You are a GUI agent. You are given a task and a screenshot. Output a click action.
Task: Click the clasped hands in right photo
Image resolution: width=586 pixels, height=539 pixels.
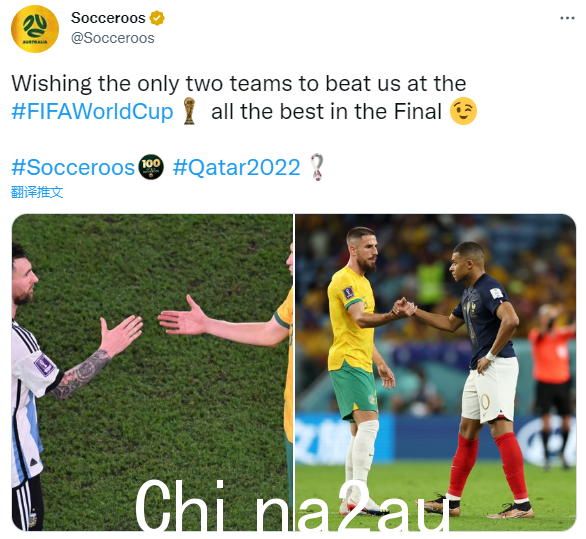tap(403, 308)
